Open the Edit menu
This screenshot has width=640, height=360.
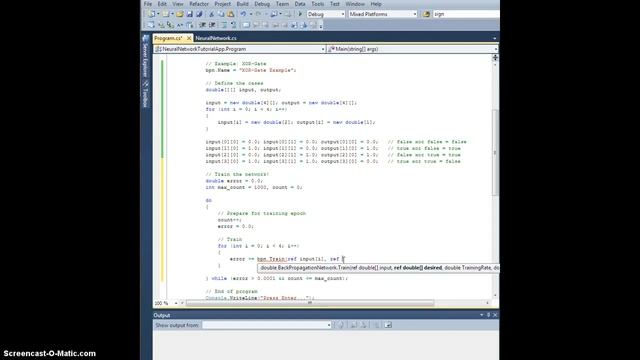162,4
